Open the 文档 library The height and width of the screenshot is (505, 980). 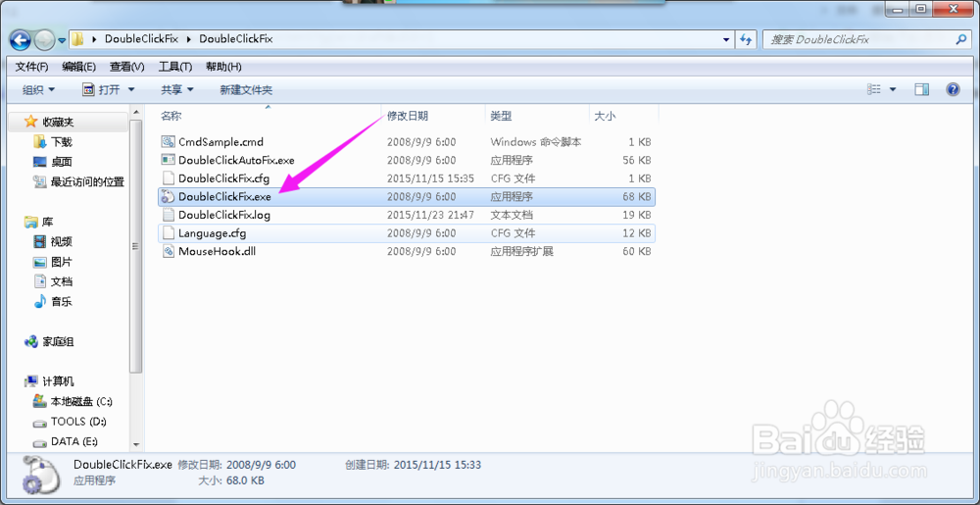tap(61, 281)
